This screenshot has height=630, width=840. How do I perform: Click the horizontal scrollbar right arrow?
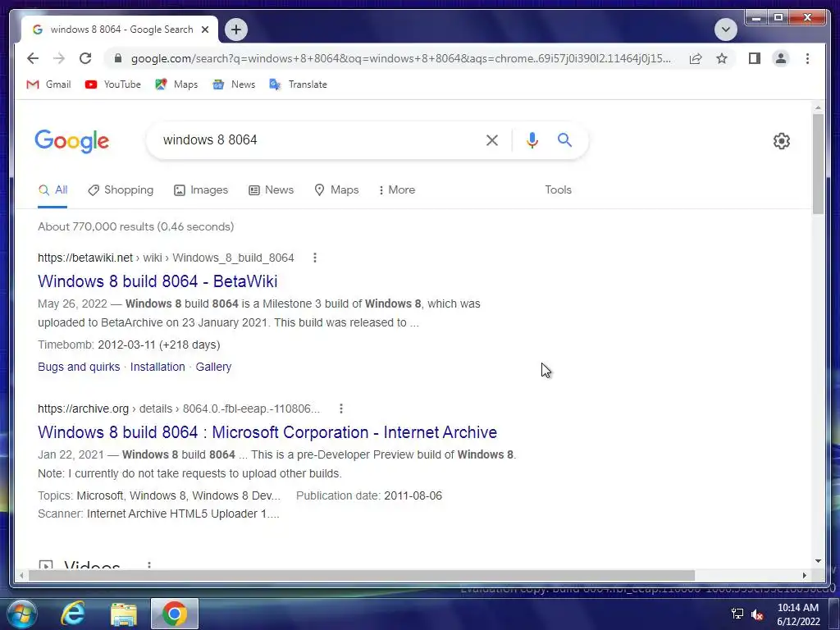[804, 575]
